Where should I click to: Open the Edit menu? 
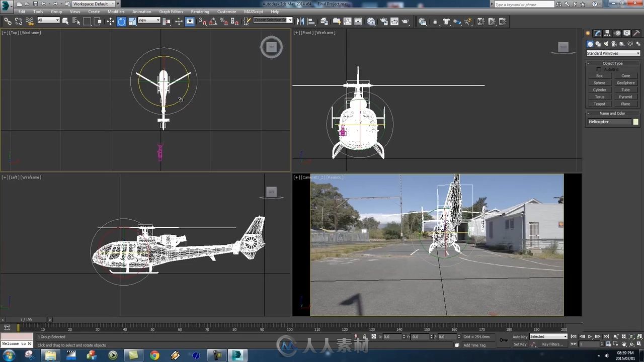pyautogui.click(x=22, y=12)
